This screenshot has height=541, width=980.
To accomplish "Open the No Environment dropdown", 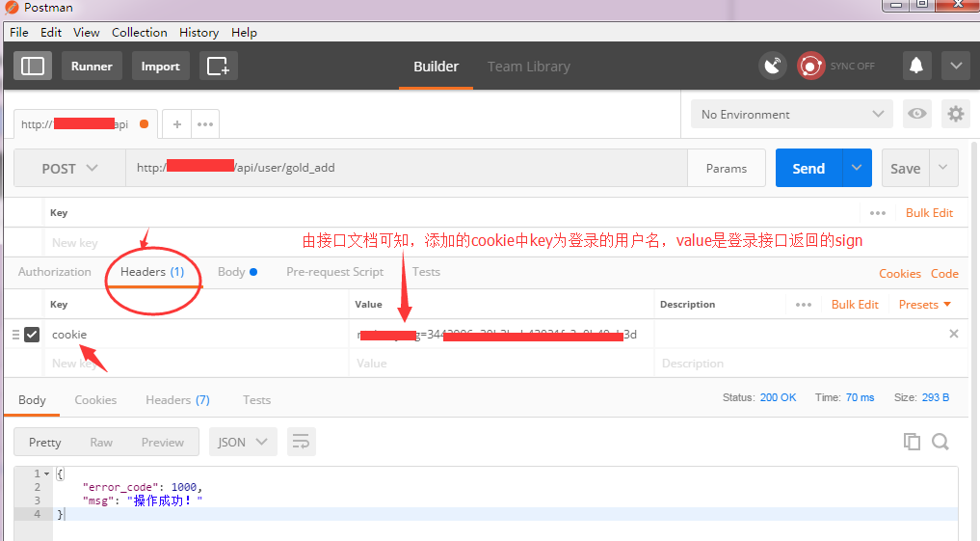I will click(792, 115).
